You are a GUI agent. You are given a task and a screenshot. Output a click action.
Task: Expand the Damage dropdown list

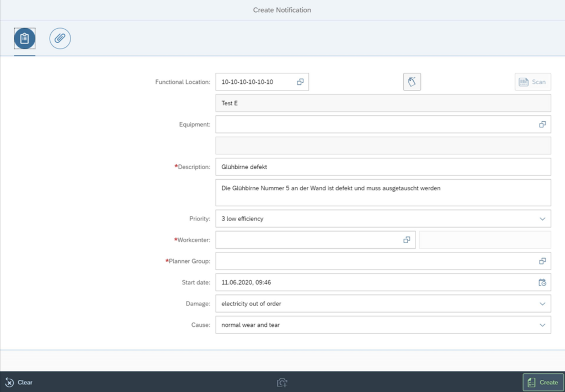[x=542, y=304]
